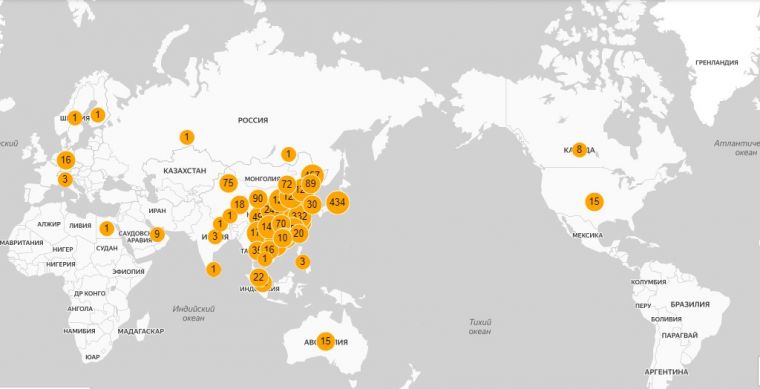
Task: Open the 22 cluster marker near Indonesia
Action: [x=259, y=278]
